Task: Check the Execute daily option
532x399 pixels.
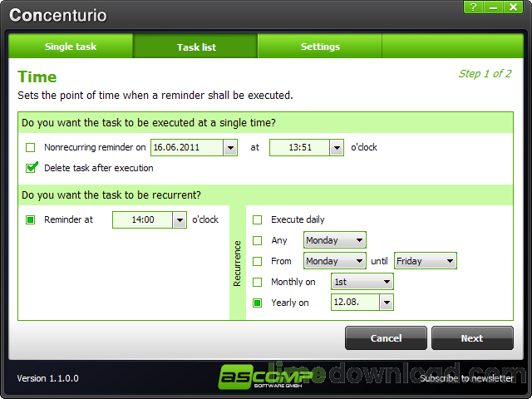Action: [258, 219]
